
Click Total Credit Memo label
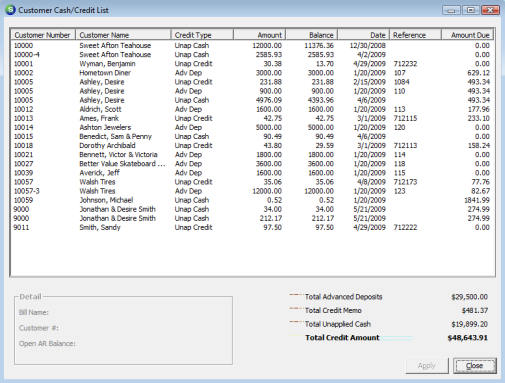[x=333, y=310]
